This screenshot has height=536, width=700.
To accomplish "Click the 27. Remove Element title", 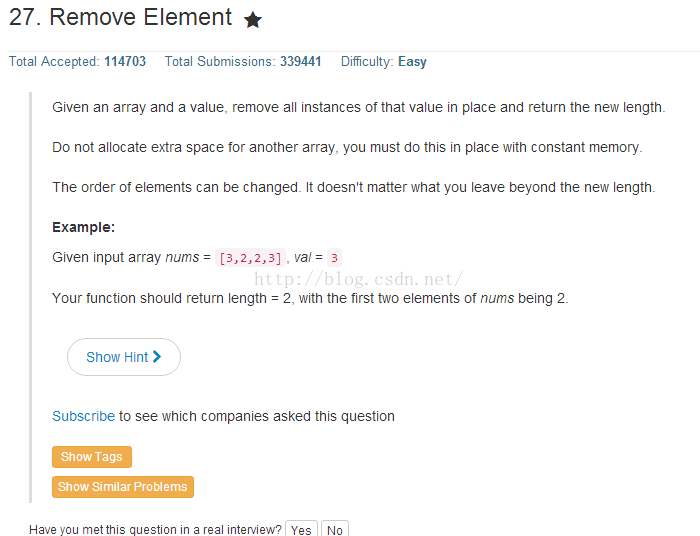I will tap(120, 17).
